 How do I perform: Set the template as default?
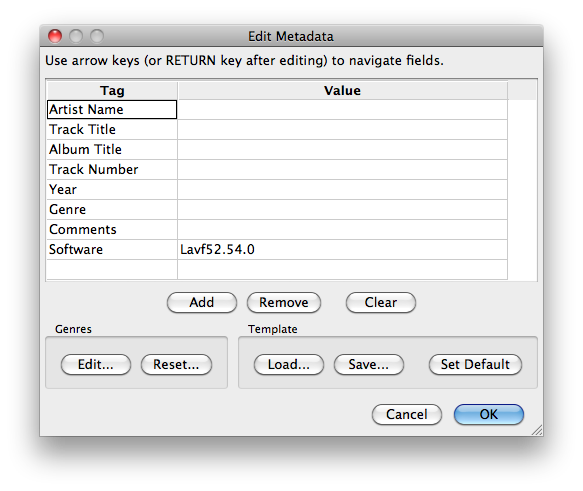tap(475, 364)
